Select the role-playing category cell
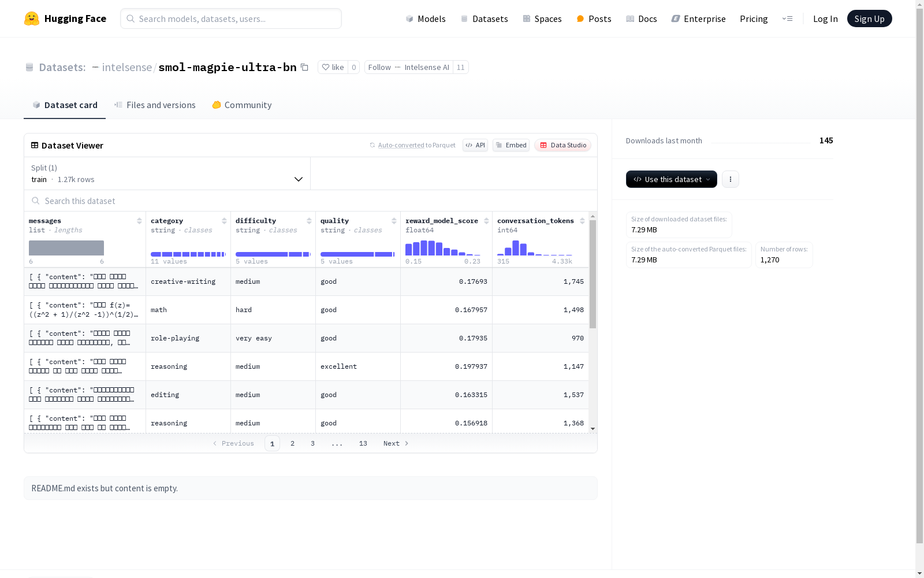Viewport: 924px width, 578px height. [188, 338]
